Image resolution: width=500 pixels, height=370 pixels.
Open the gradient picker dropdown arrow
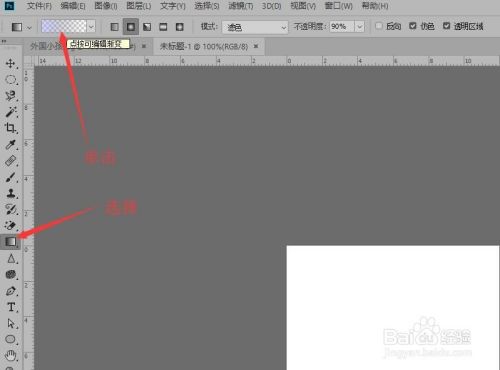pyautogui.click(x=91, y=27)
